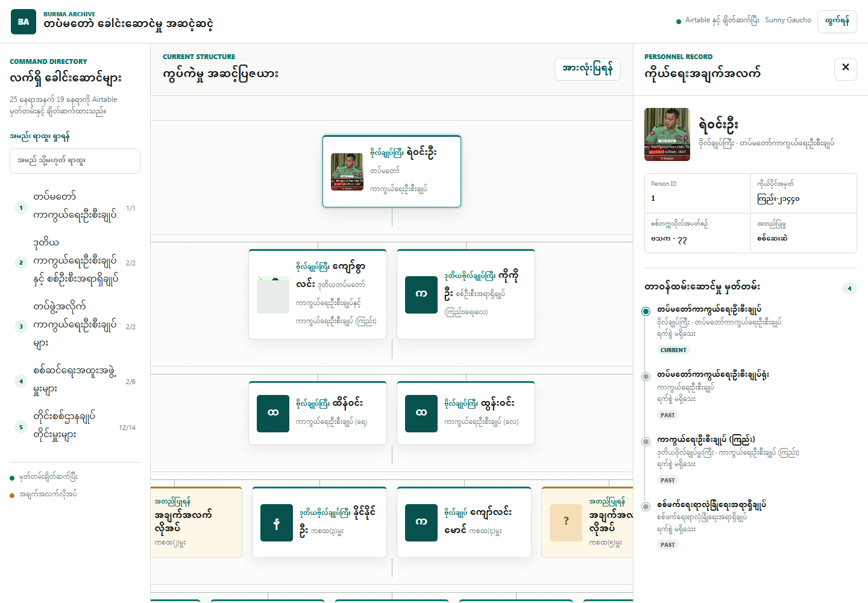Click the BA Burma Archive logo
868x603 pixels.
24,22
